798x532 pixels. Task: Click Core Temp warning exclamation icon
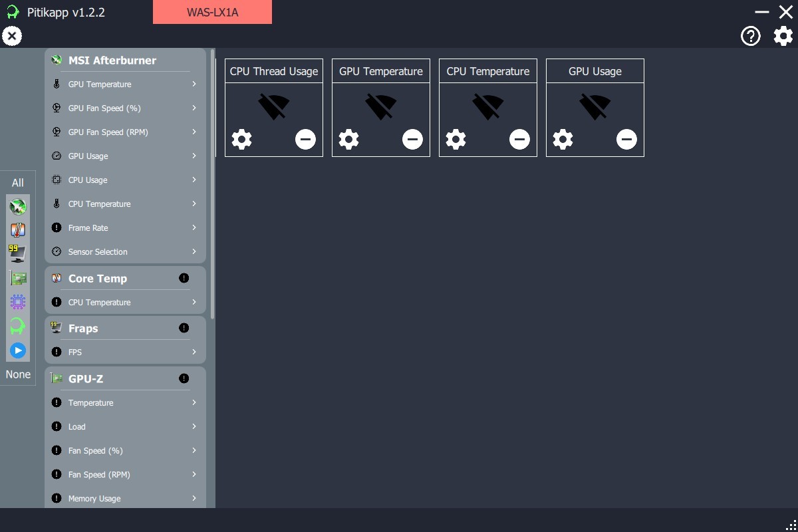tap(184, 278)
